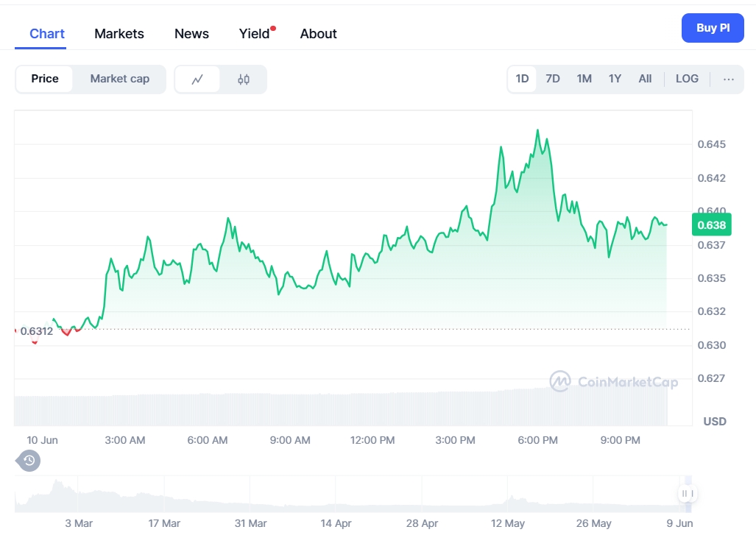Toggle Market cap data view
This screenshot has width=756, height=549.
[x=119, y=79]
